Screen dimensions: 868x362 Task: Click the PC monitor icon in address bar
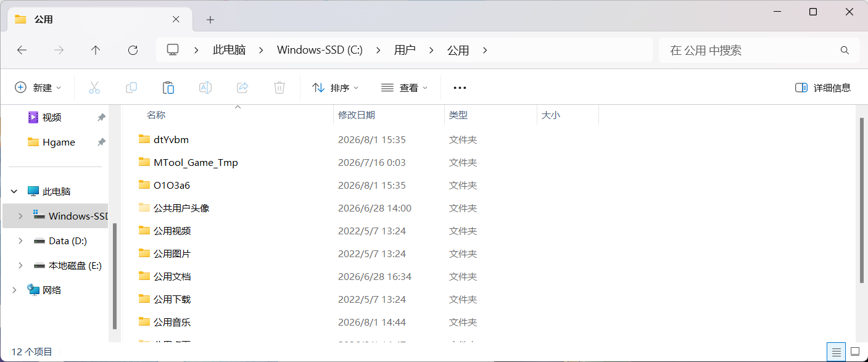tap(173, 50)
